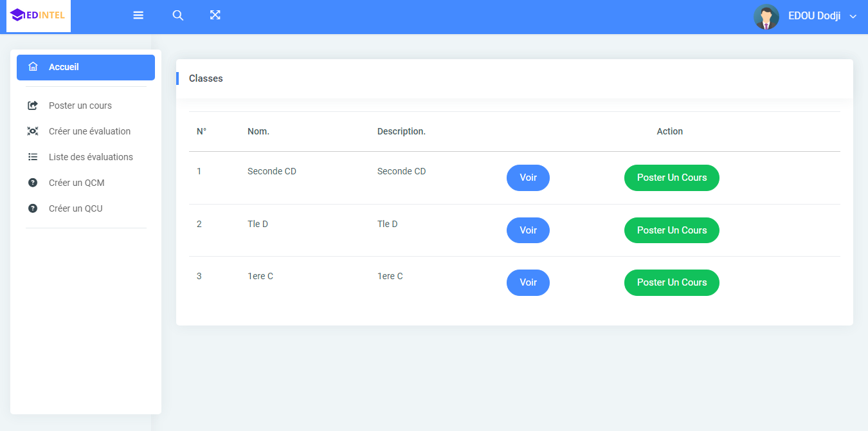
Task: Post a course for Seconde CD
Action: [x=671, y=178]
